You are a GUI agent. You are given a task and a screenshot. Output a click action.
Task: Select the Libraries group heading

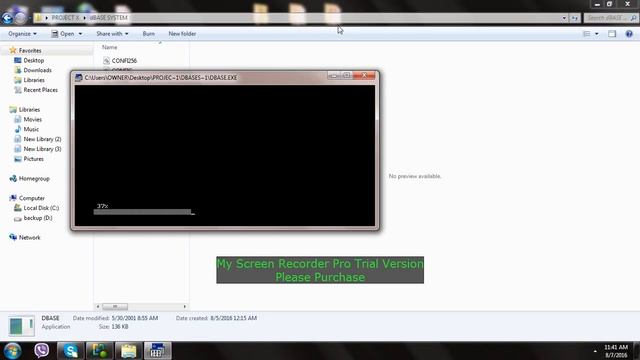pos(29,109)
